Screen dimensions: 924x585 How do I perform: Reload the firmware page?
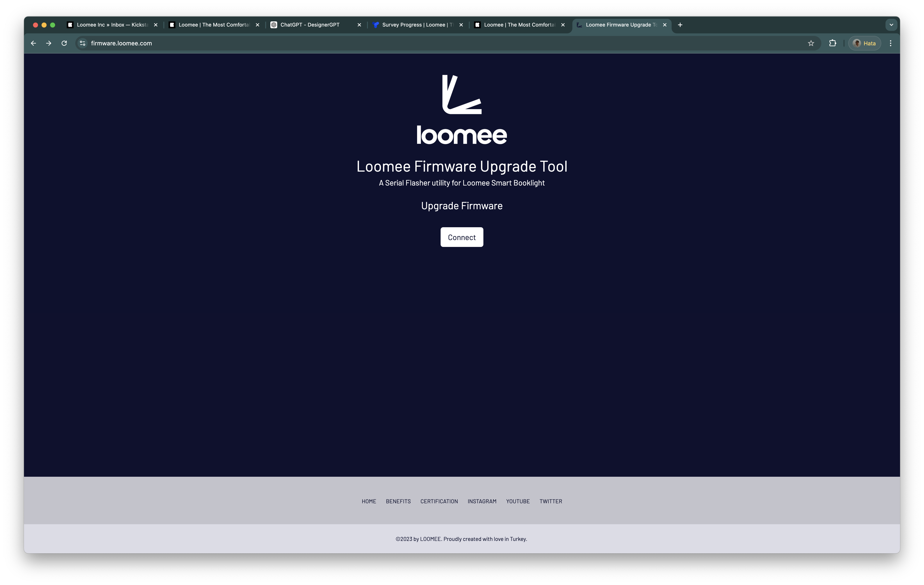tap(64, 43)
